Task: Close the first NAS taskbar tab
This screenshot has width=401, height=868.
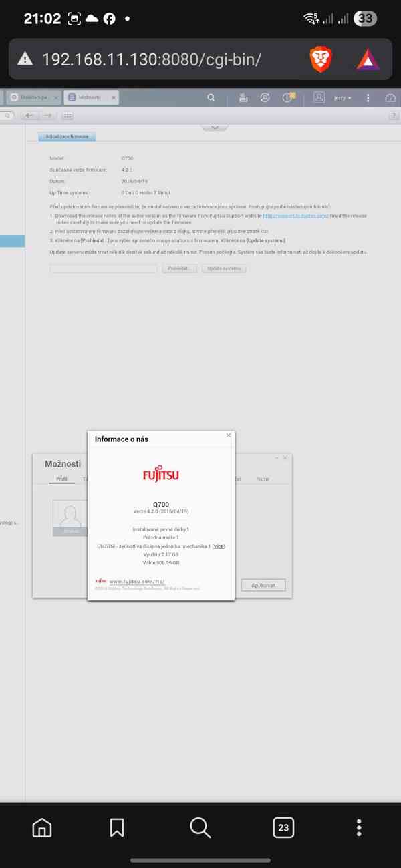Action: 55,97
